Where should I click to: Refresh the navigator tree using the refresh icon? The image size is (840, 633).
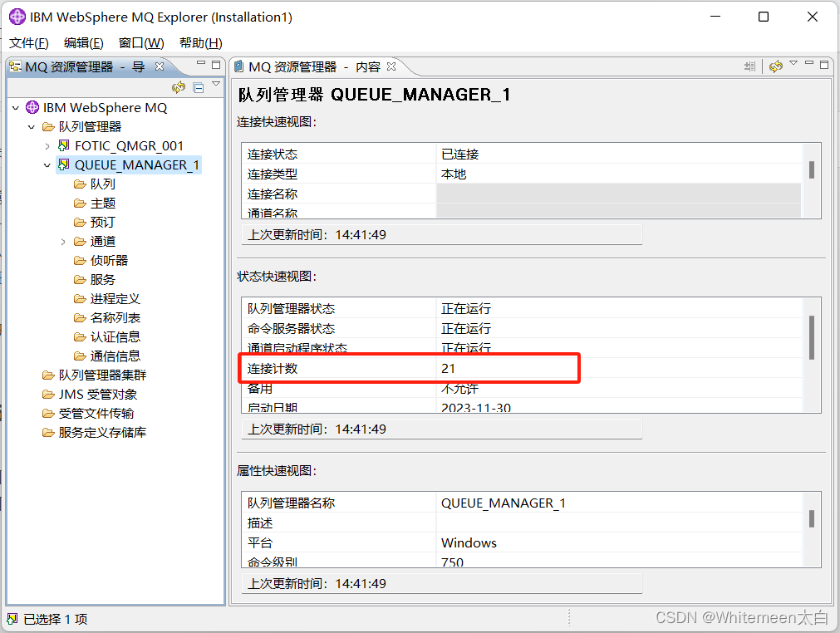tap(179, 86)
